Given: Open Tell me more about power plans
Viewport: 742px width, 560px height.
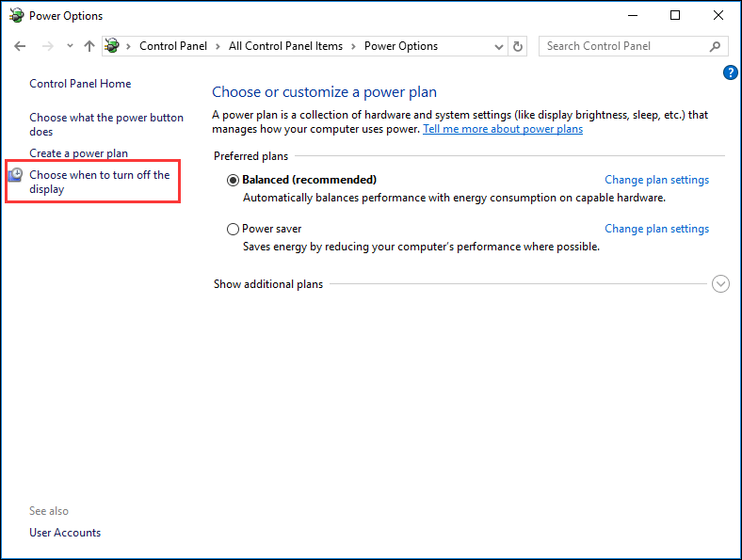Looking at the screenshot, I should [503, 129].
